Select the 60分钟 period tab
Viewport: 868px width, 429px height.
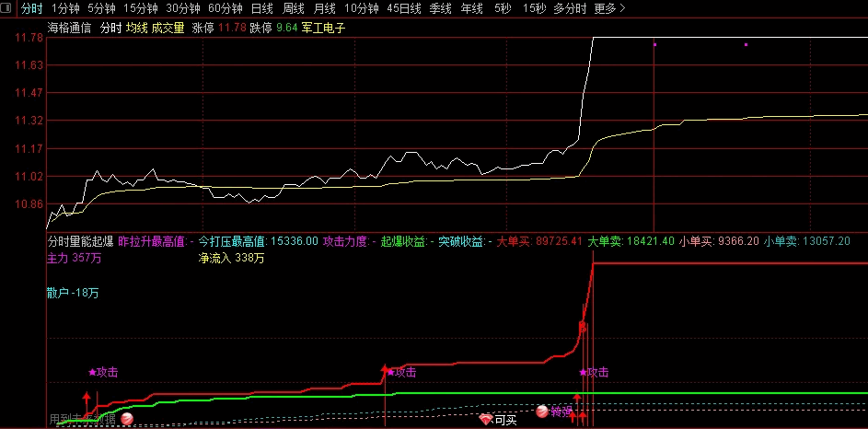click(x=226, y=8)
